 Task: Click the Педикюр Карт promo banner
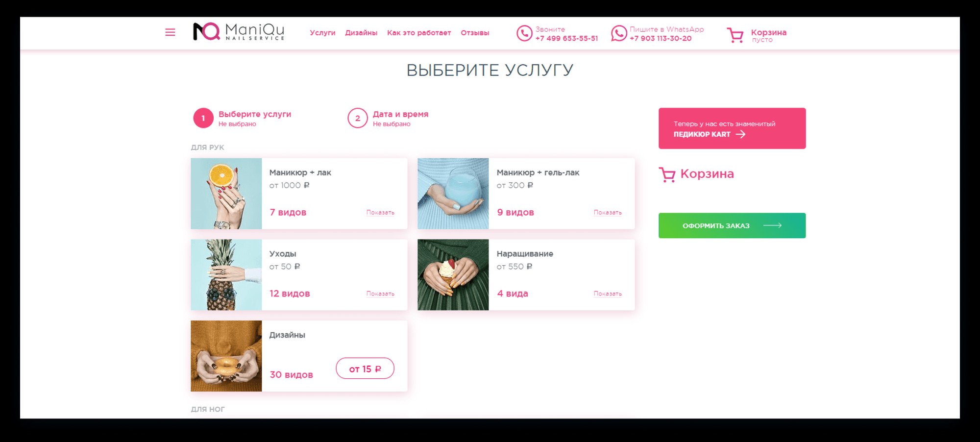click(x=732, y=128)
